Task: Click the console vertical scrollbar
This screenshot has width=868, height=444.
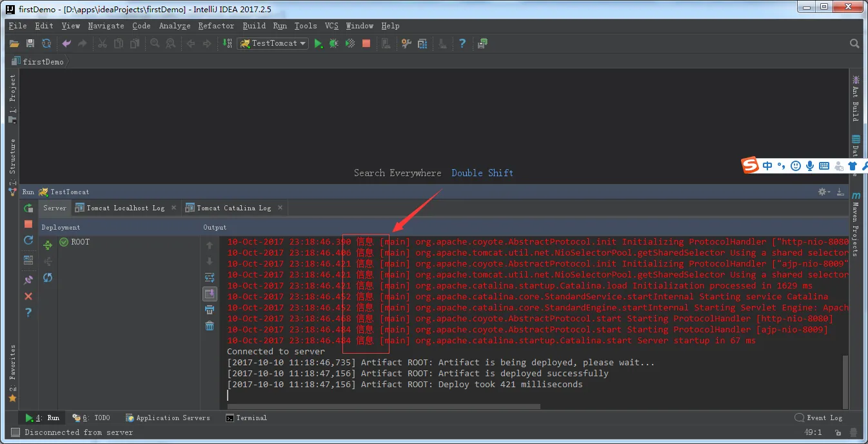Action: pyautogui.click(x=844, y=381)
